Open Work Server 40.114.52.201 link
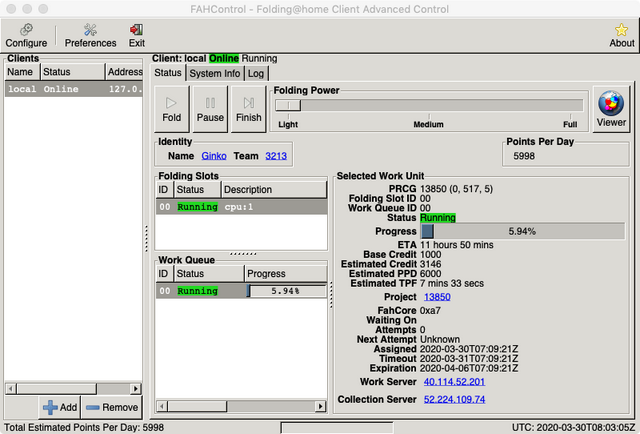The width and height of the screenshot is (640, 434). pos(454,382)
